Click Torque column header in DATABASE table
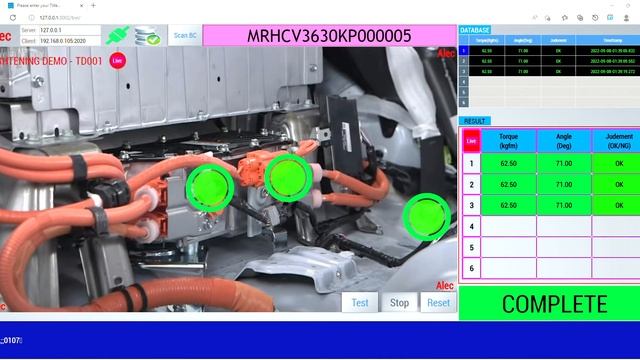The image size is (640, 360). tap(487, 40)
